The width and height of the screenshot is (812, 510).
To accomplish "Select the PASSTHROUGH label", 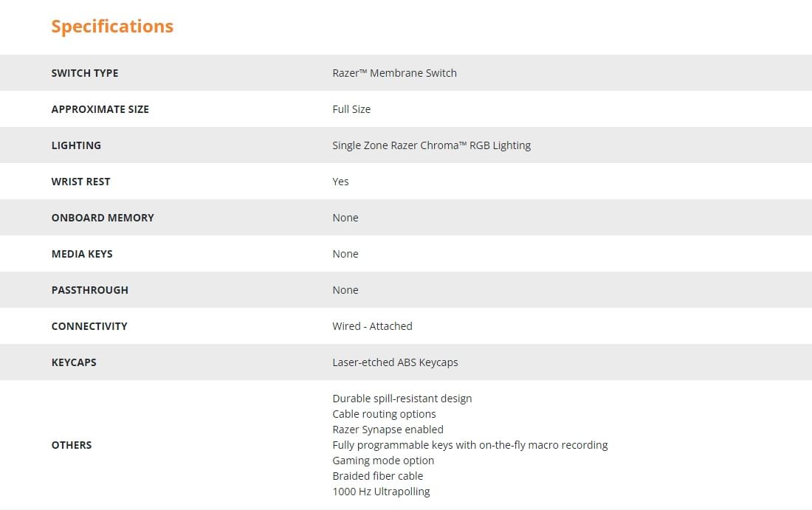I will click(x=89, y=291).
